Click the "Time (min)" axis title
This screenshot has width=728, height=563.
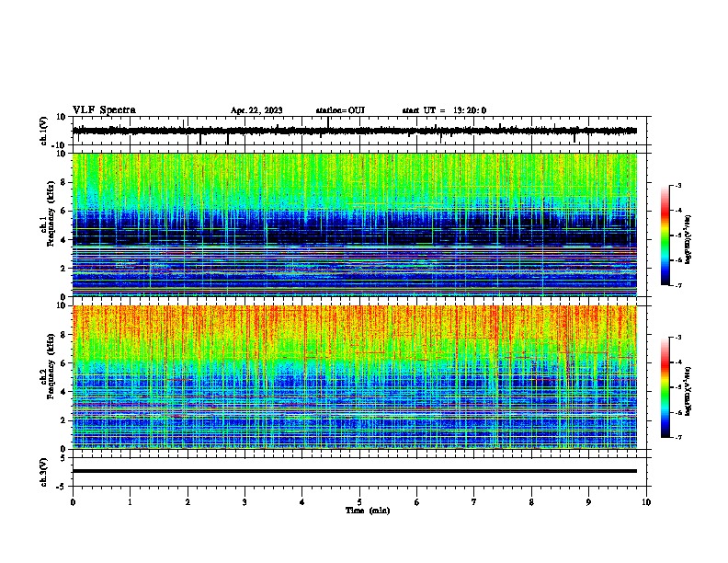[368, 511]
